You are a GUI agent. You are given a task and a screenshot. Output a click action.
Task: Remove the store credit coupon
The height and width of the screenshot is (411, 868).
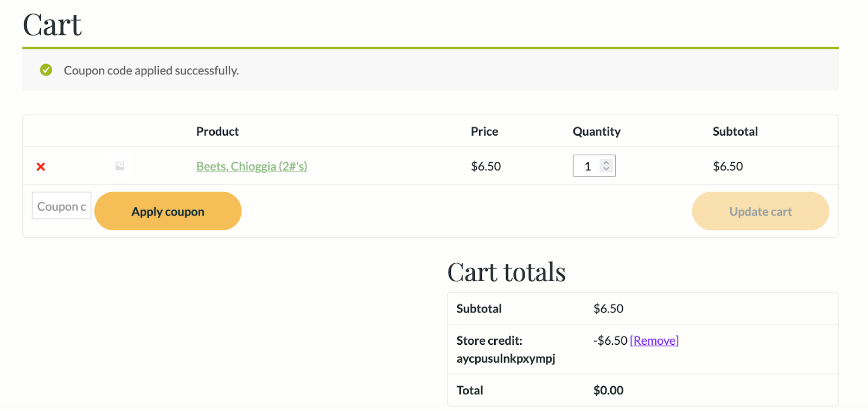tap(654, 340)
